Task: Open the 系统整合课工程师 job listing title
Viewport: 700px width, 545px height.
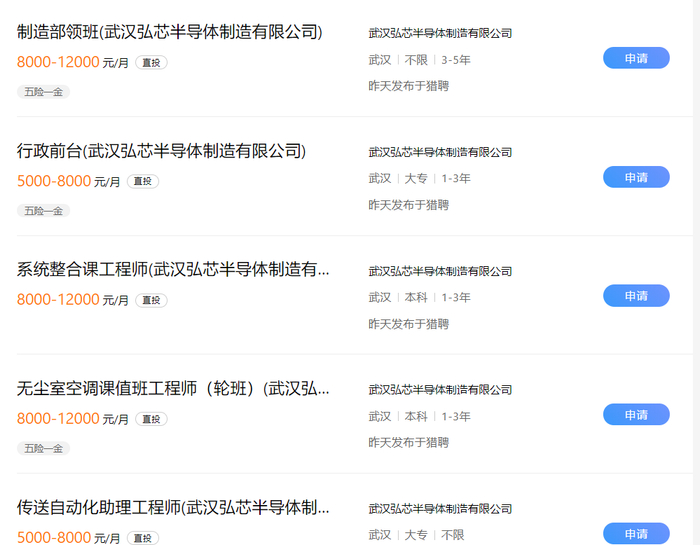Action: [x=173, y=270]
